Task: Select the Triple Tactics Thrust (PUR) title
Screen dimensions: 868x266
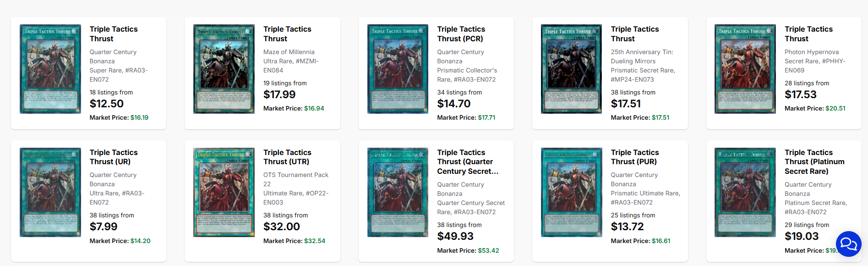Action: click(x=635, y=157)
